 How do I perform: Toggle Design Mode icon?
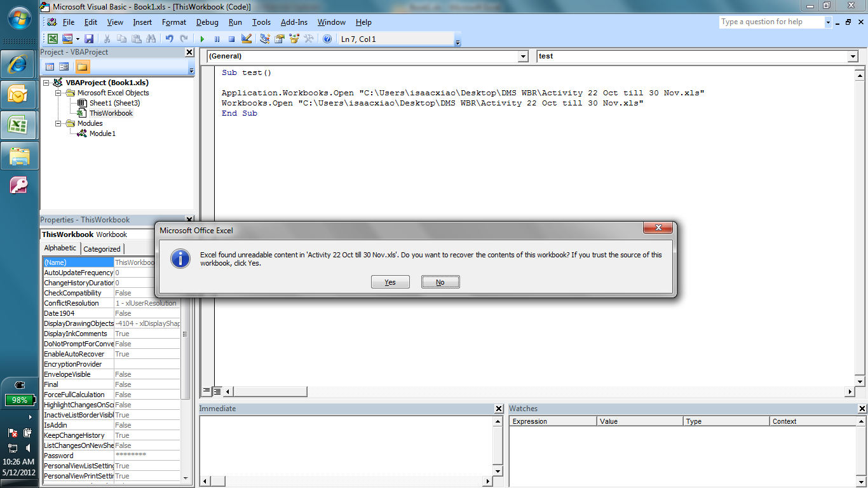pyautogui.click(x=247, y=39)
